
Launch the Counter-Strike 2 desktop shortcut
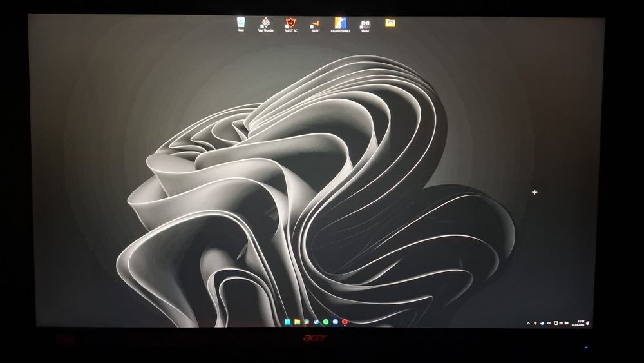click(x=340, y=25)
